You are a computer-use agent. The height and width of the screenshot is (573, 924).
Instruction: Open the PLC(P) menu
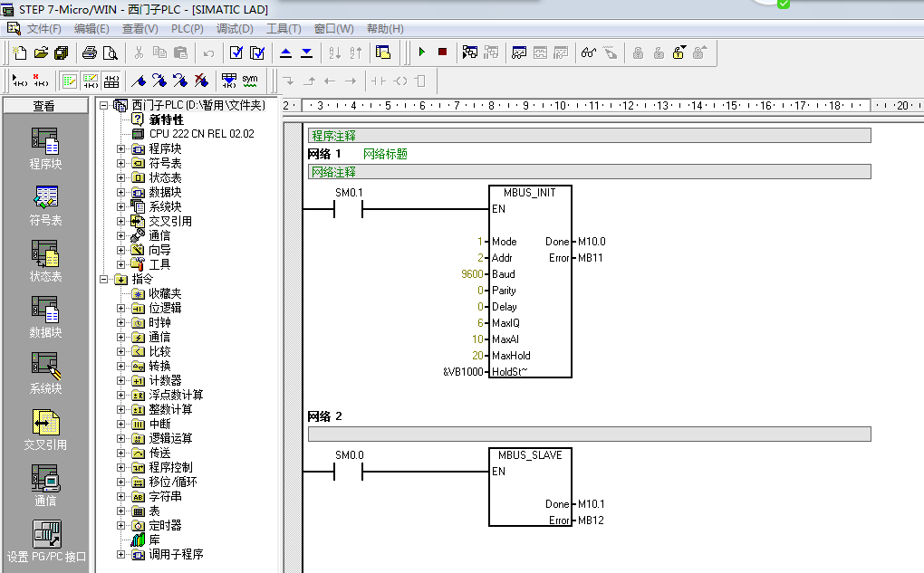point(187,28)
